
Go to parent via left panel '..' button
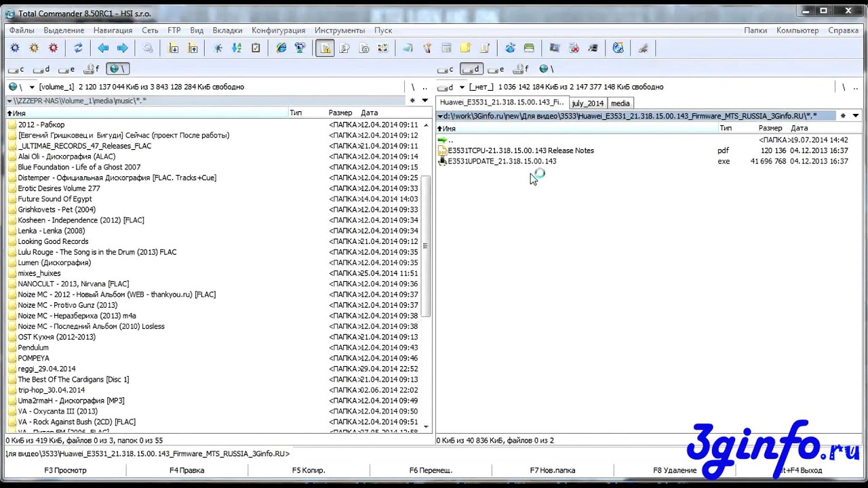coord(425,87)
